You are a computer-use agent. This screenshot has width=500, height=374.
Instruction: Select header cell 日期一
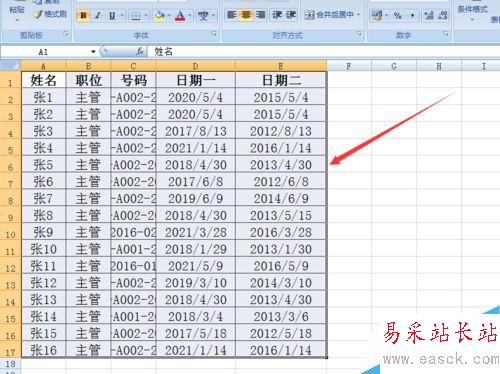tap(196, 80)
